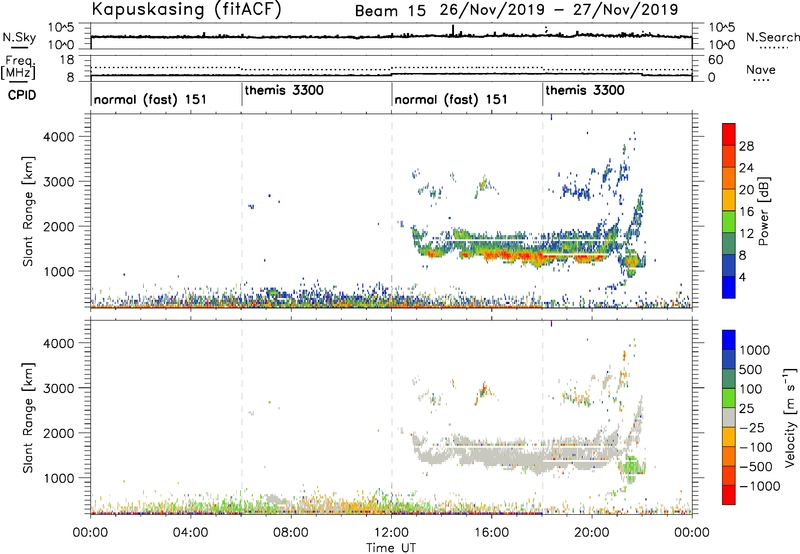Viewport: 800px width, 554px height.
Task: Select the normal (fast) 151 label starting at 12:00
Action: click(x=451, y=99)
